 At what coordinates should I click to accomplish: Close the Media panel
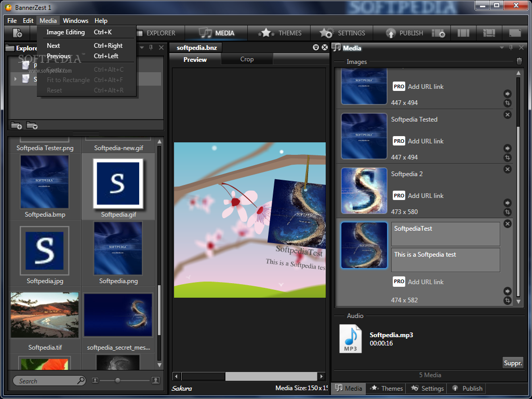(522, 48)
